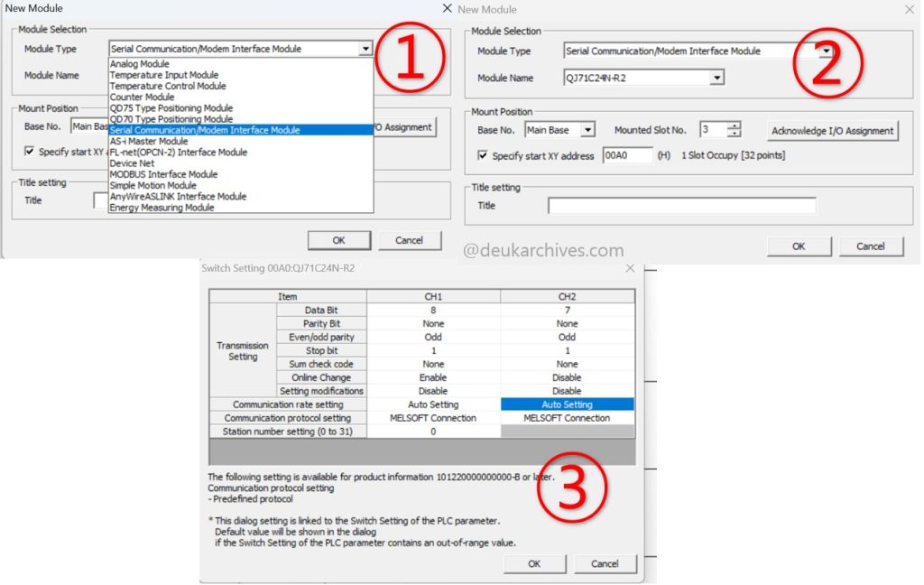The width and height of the screenshot is (924, 585).
Task: Choose Simple Motion Module
Action: 241,185
